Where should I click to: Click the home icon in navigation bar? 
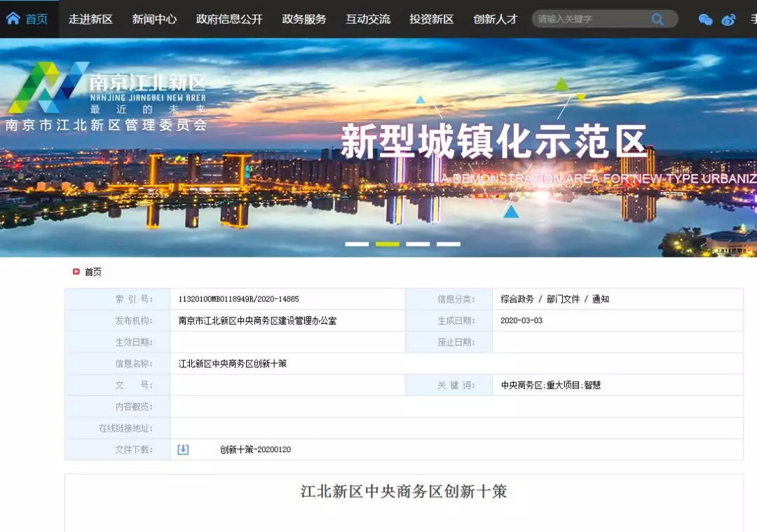tap(13, 19)
